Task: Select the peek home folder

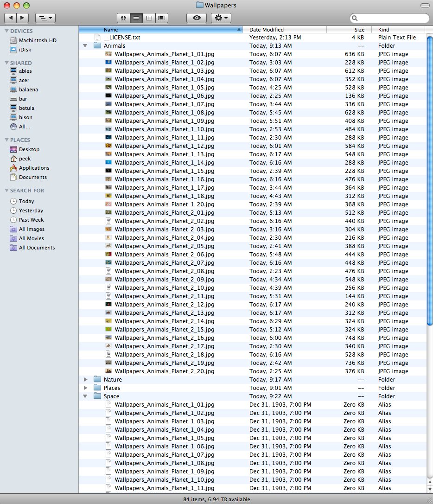Action: tap(25, 159)
